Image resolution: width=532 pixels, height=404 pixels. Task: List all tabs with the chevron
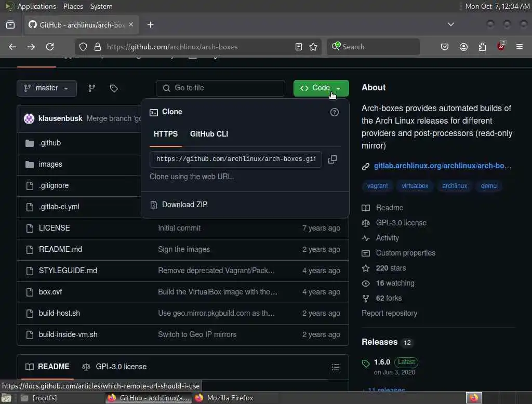tap(450, 24)
